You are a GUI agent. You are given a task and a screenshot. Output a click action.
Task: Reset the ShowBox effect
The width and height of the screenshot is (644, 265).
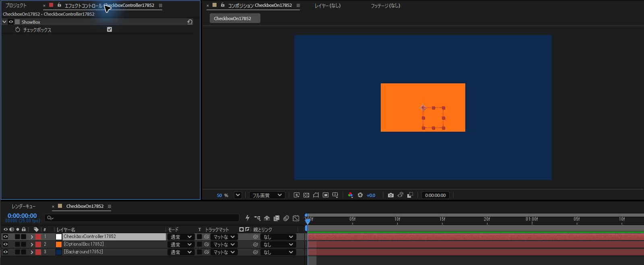click(x=190, y=22)
